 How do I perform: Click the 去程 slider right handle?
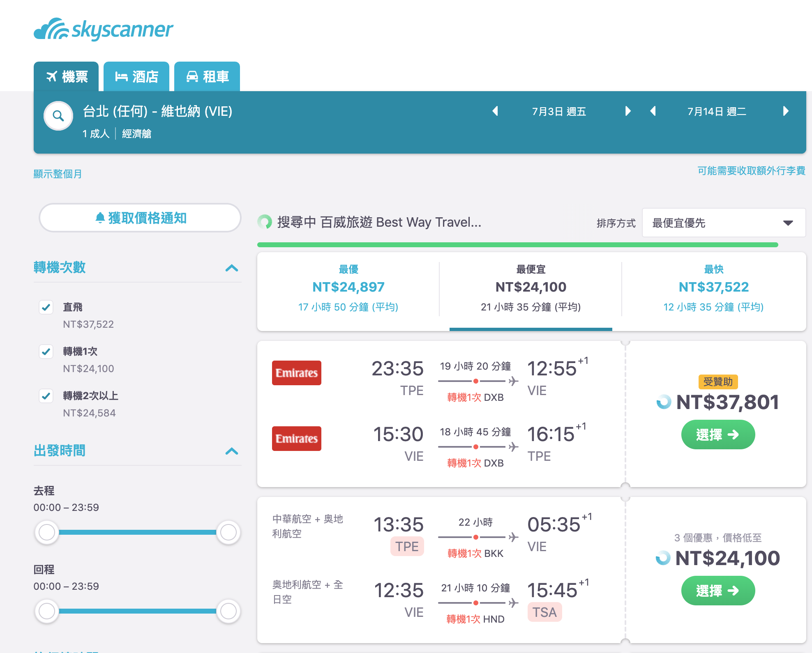tap(228, 532)
